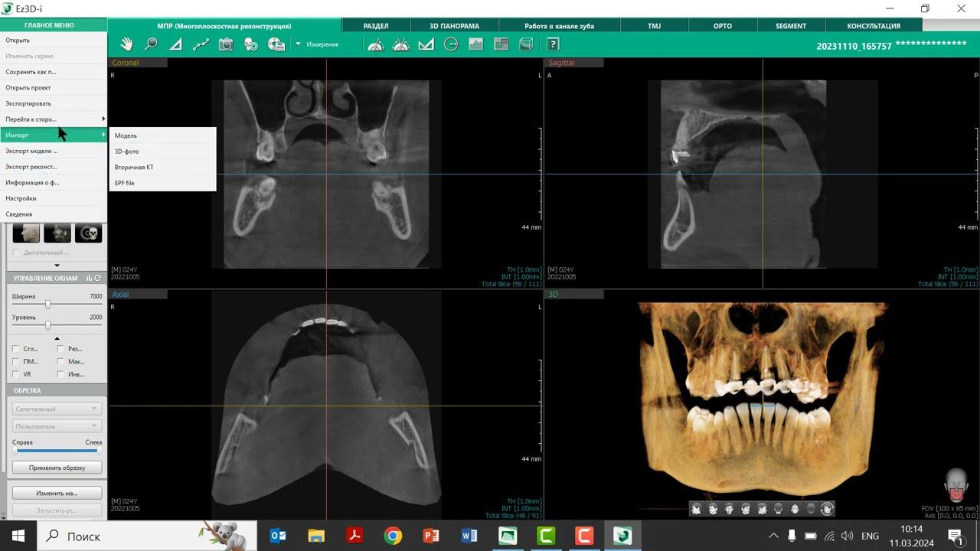Select the skull with gear preset thumbnail
Image resolution: width=980 pixels, height=551 pixels.
pos(88,233)
